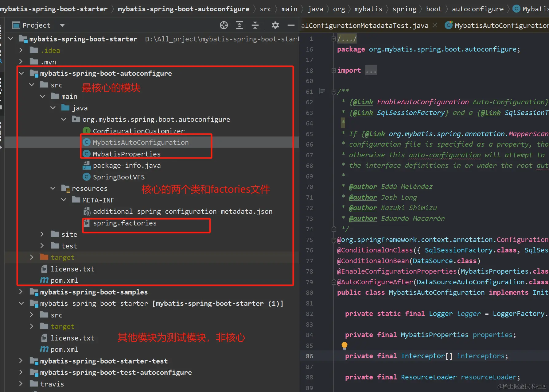Click the mybatis breadcrumb segment
Screen dimensions: 549x392
[x=368, y=9]
